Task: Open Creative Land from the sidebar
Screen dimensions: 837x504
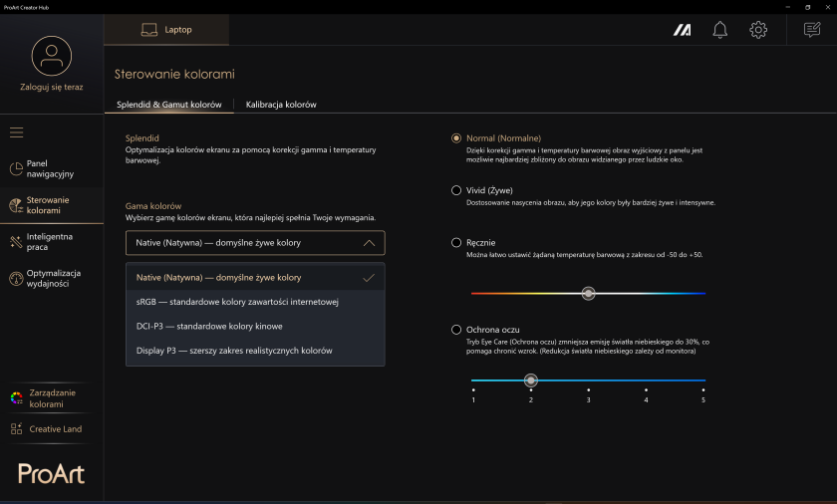Action: coord(47,429)
